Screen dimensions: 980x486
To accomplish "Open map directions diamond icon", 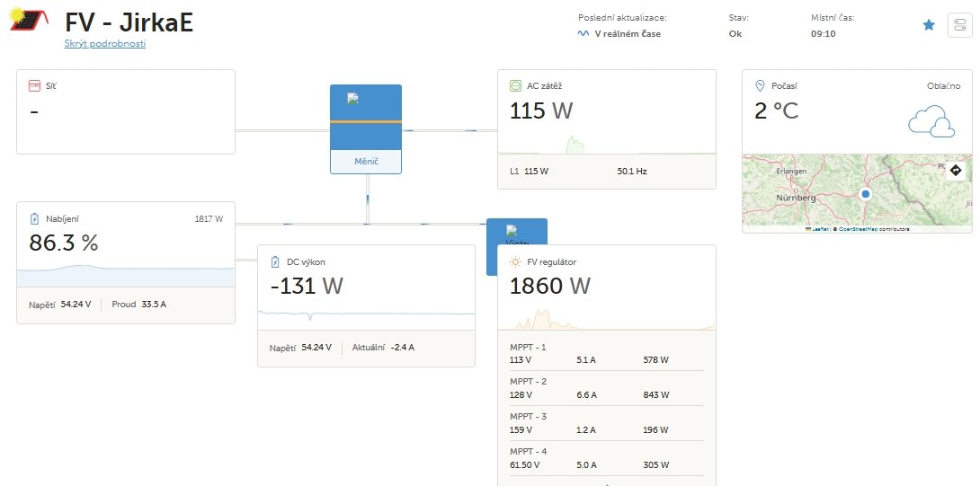I will (x=955, y=170).
